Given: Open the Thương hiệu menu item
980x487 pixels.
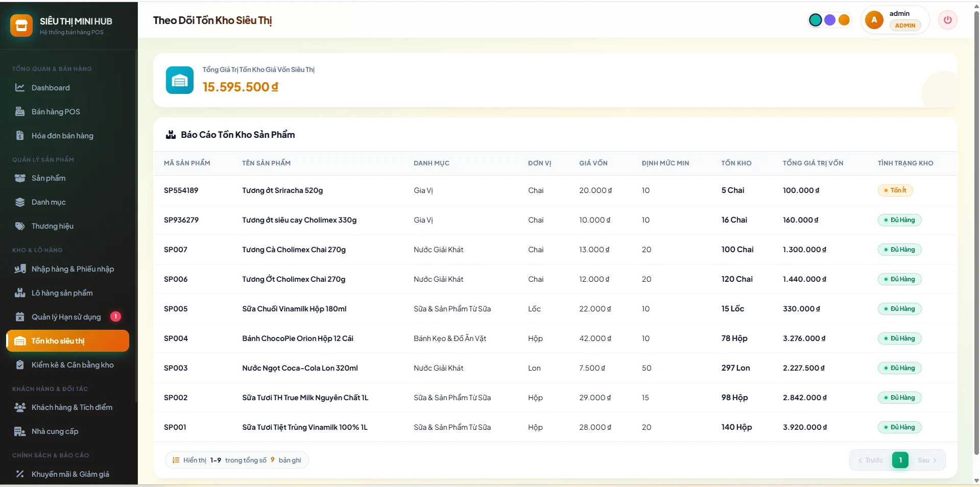Looking at the screenshot, I should pyautogui.click(x=68, y=226).
